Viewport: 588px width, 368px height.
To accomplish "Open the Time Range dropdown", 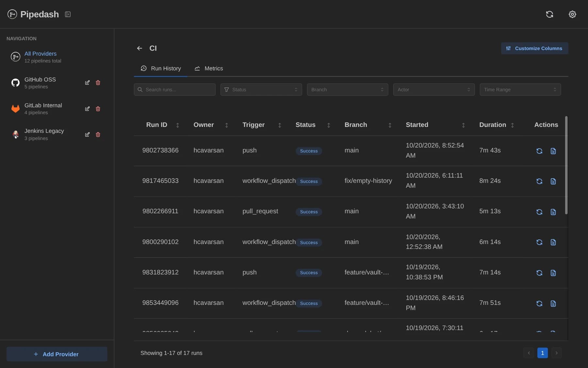I will [x=520, y=90].
